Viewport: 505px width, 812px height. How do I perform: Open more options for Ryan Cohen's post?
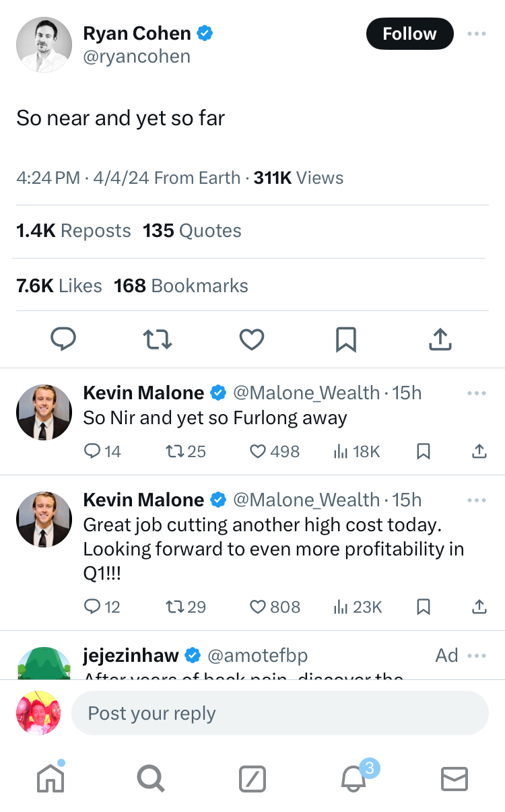pyautogui.click(x=476, y=34)
